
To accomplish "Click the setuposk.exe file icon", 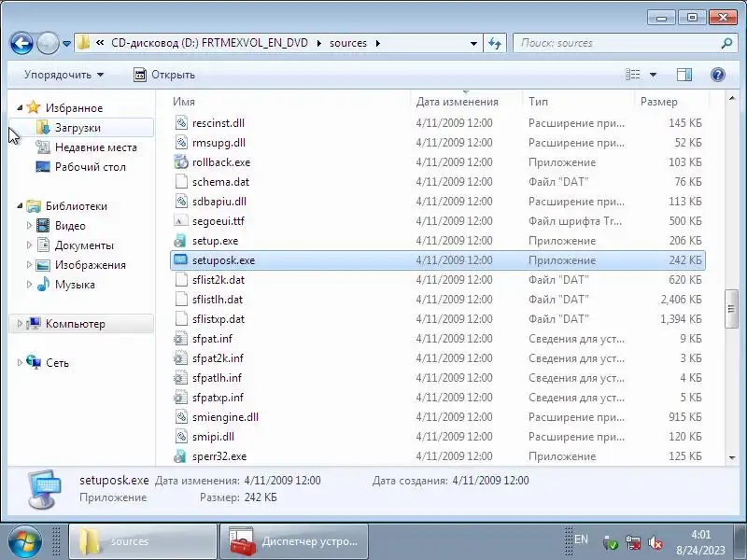I will point(180,260).
